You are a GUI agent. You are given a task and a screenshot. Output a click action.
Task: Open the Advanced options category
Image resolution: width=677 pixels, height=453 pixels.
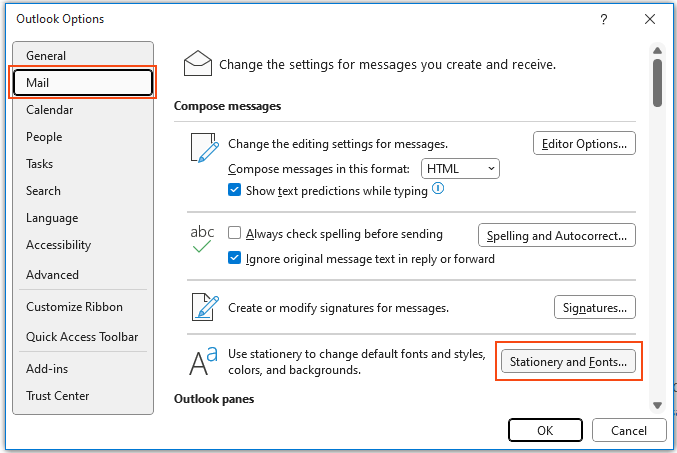83,275
